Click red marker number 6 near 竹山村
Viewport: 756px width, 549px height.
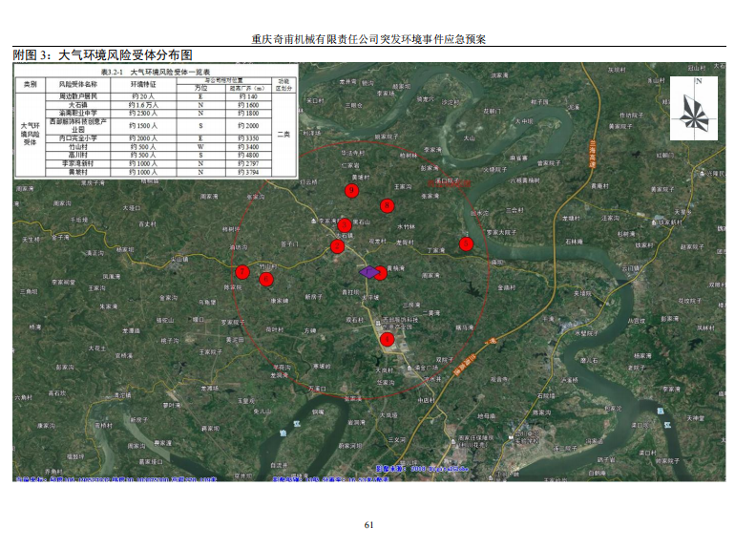tap(266, 279)
